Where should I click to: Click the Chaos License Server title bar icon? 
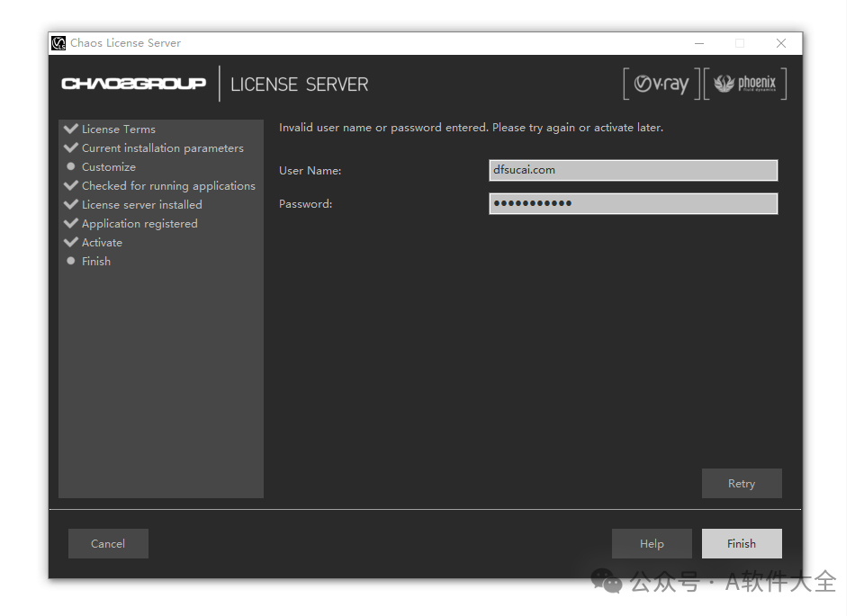click(58, 43)
